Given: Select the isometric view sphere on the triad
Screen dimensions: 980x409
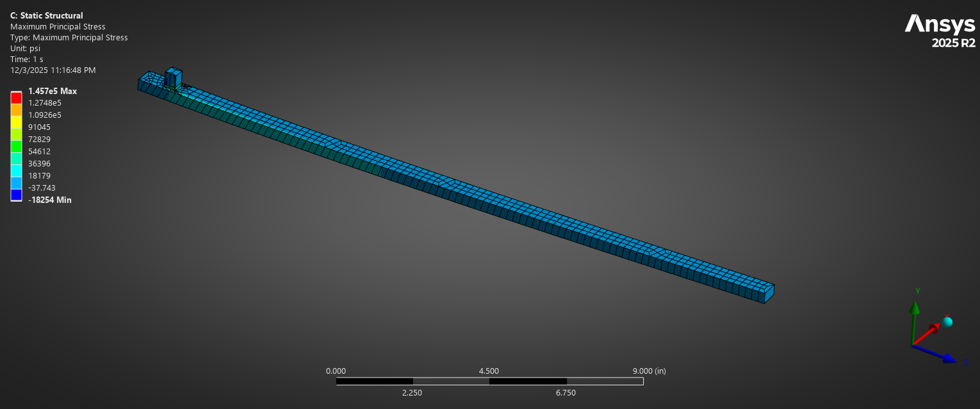Looking at the screenshot, I should [x=948, y=322].
